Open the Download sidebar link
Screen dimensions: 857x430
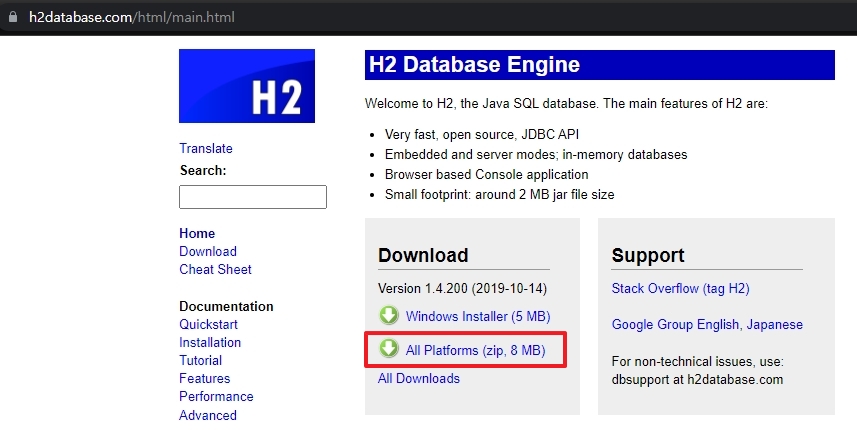point(208,251)
